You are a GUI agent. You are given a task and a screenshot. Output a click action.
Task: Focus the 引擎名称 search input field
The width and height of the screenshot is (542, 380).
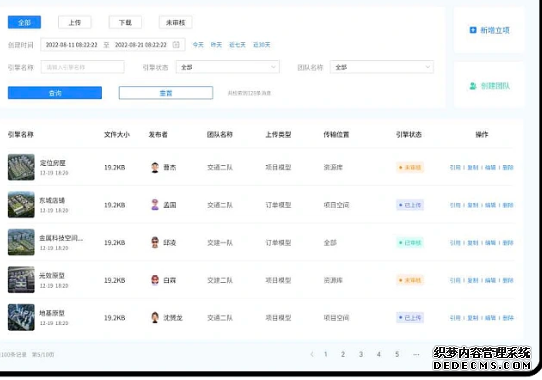point(83,67)
